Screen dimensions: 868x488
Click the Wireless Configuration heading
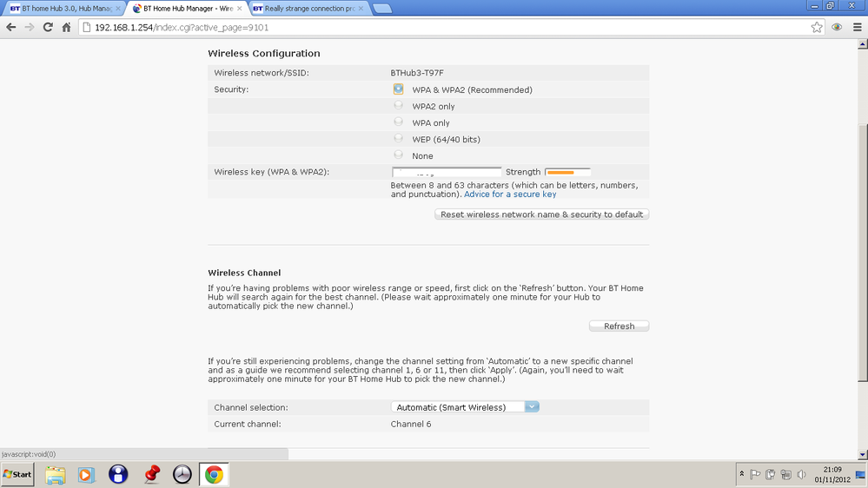click(x=264, y=53)
